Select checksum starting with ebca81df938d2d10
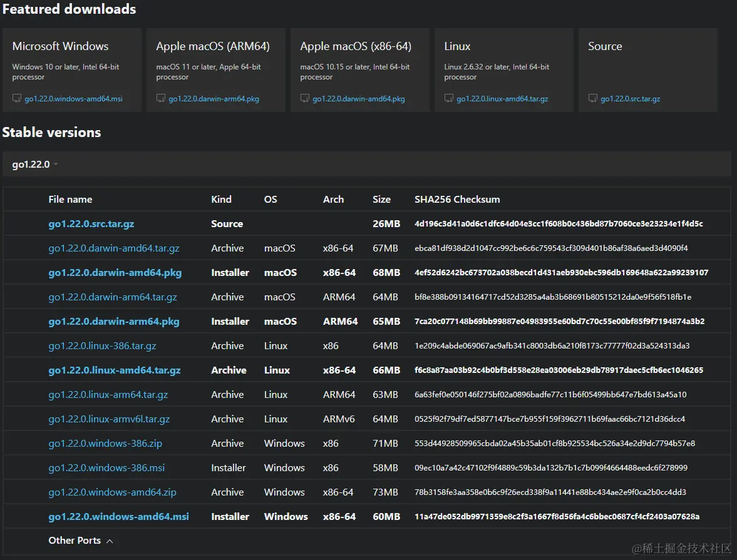The height and width of the screenshot is (560, 737). click(551, 248)
